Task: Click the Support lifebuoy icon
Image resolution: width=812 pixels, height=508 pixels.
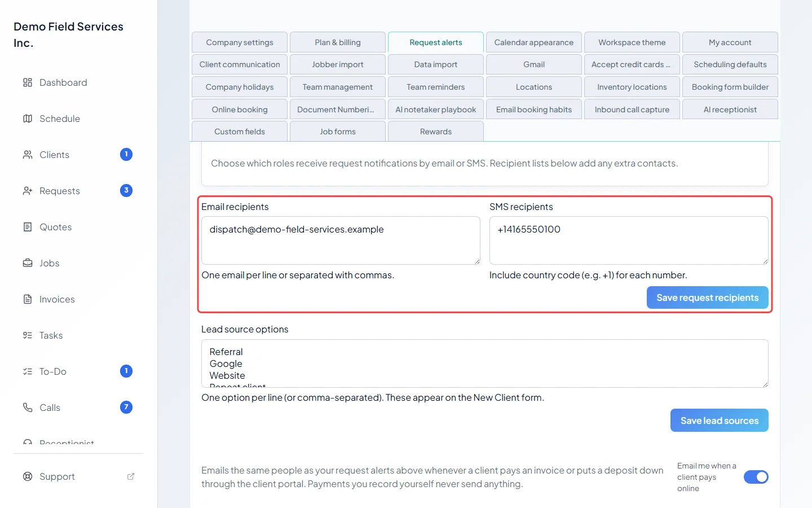Action: click(x=28, y=476)
